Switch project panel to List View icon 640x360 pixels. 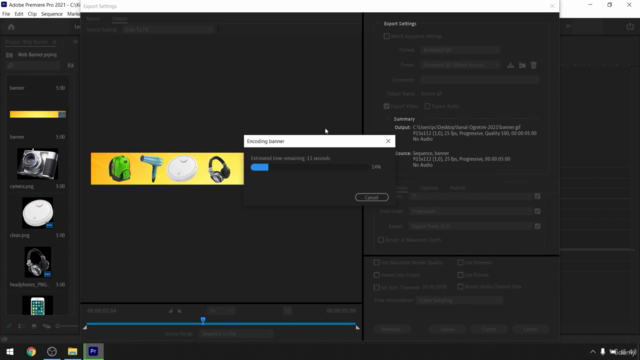[21, 326]
